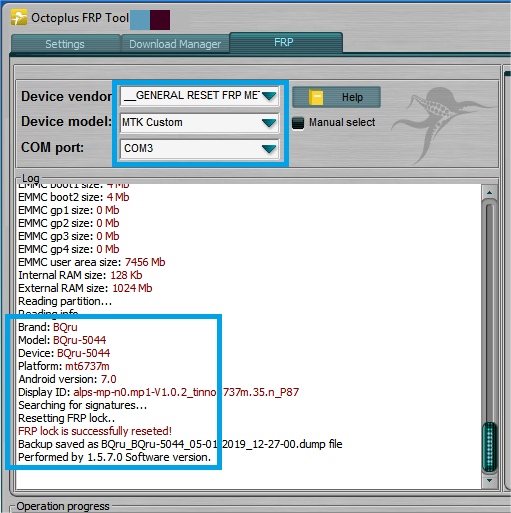This screenshot has height=513, width=511.
Task: Click the 'Searching for signatures...' line
Action: (82, 405)
